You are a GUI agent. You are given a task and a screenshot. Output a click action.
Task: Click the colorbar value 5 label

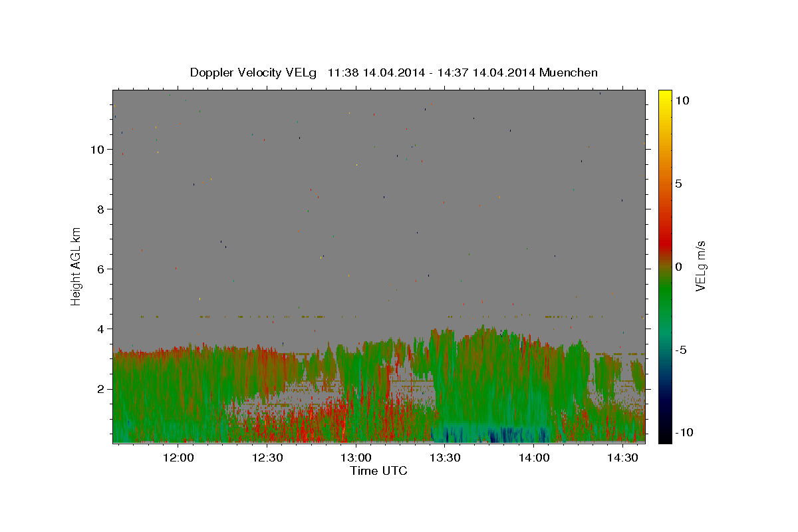coord(678,184)
